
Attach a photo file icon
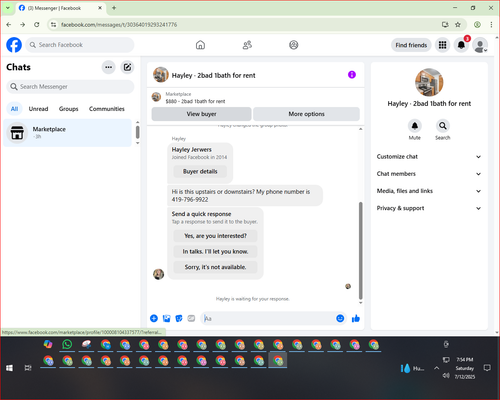tap(166, 318)
